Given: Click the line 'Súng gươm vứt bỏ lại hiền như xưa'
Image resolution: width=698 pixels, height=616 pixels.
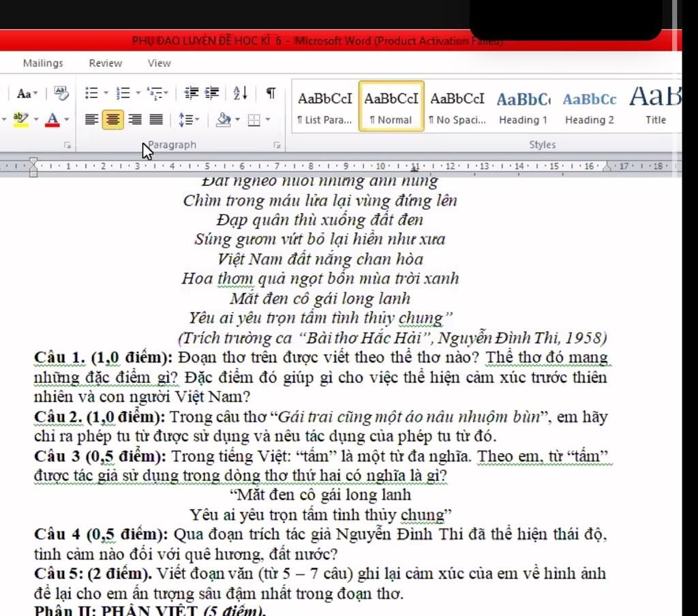Looking at the screenshot, I should 320,239.
